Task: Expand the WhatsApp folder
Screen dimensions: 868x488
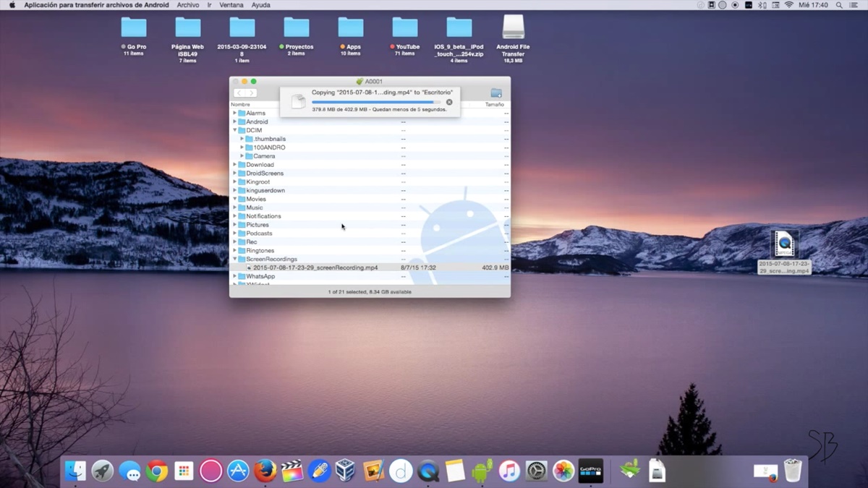Action: pyautogui.click(x=235, y=275)
